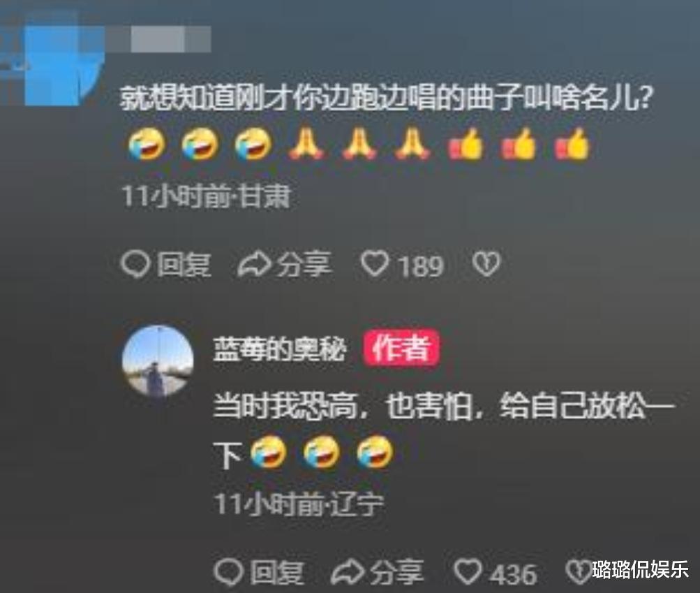
Task: Open username 蓝莓的奥秘 profile
Action: 279,349
